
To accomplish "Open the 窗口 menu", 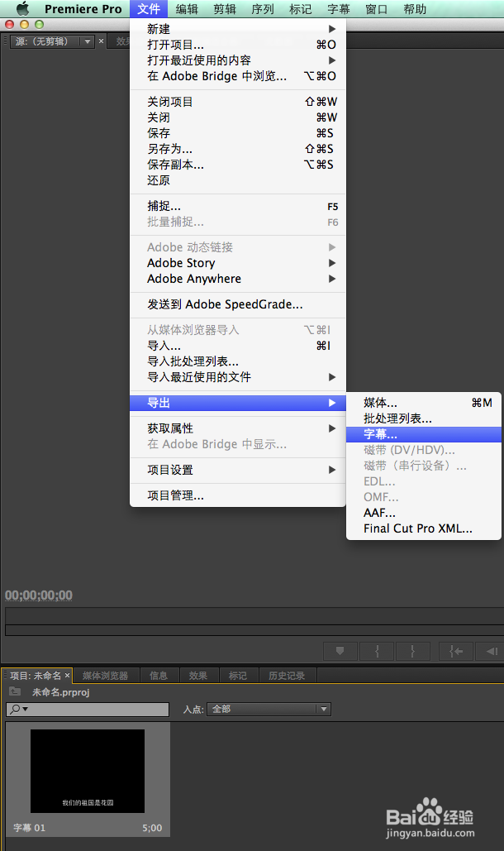I will pyautogui.click(x=376, y=8).
